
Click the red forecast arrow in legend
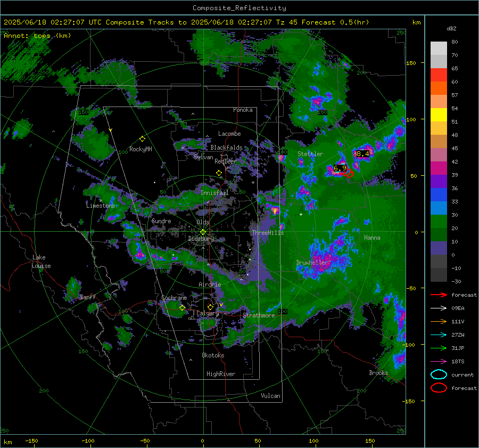(x=439, y=295)
